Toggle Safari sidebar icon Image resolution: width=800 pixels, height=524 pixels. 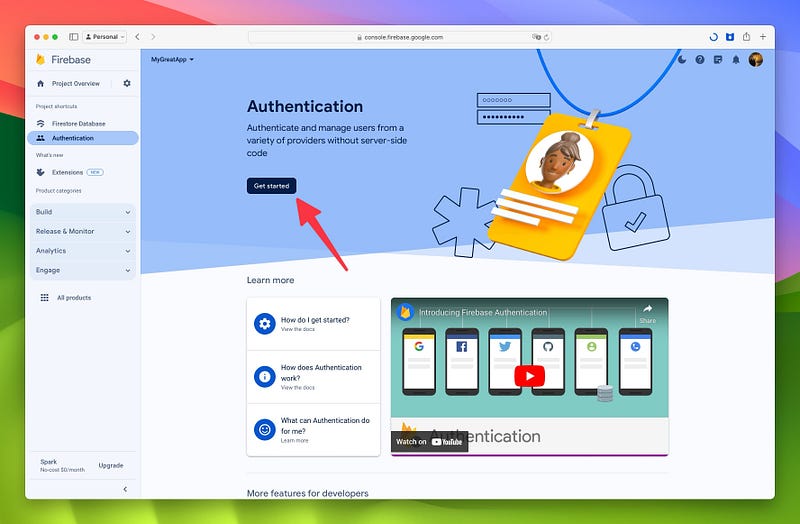click(73, 37)
